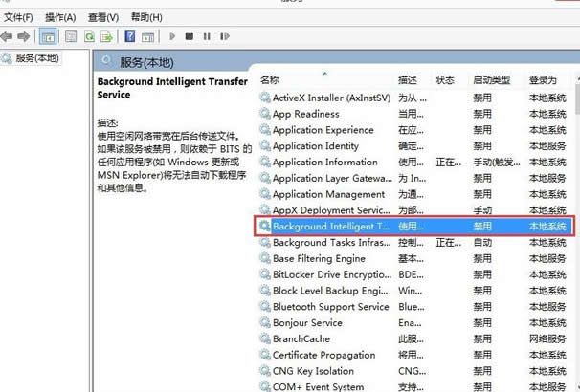
Task: Open the 帮助(H) menu
Action: coord(146,18)
